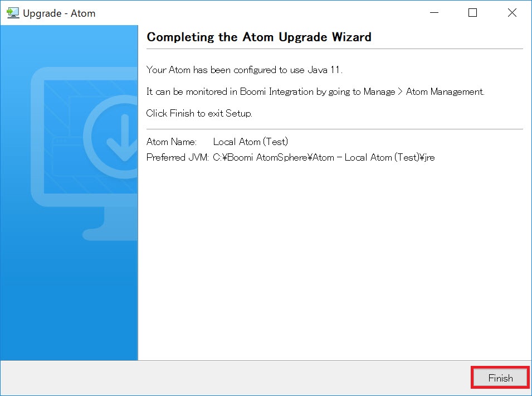532x396 pixels.
Task: Click the Atom installer icon in title bar
Action: click(x=12, y=12)
